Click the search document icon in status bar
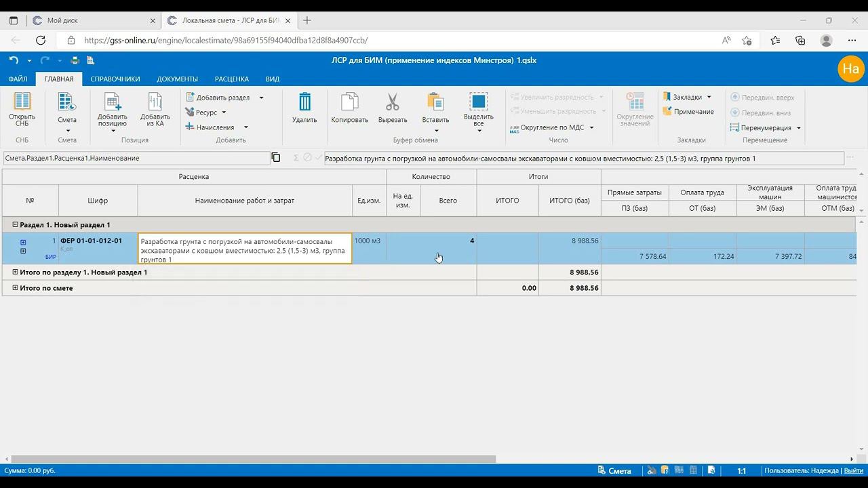The width and height of the screenshot is (868, 488). point(711,470)
